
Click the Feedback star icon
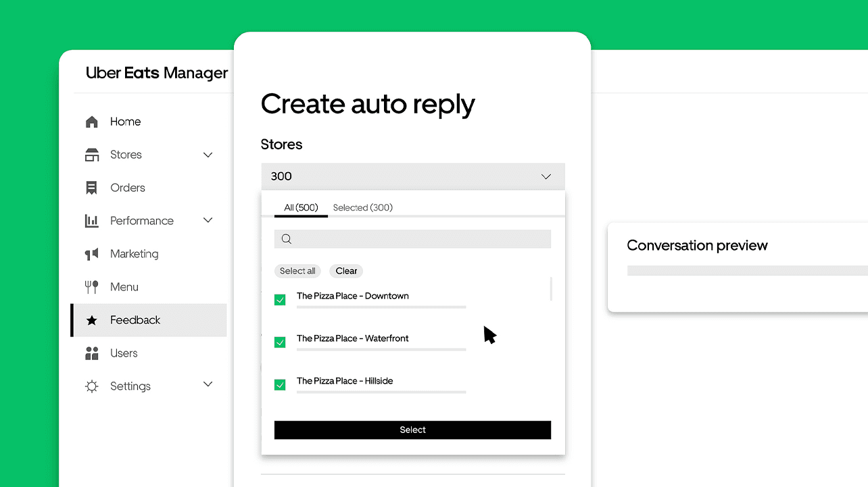pos(91,320)
